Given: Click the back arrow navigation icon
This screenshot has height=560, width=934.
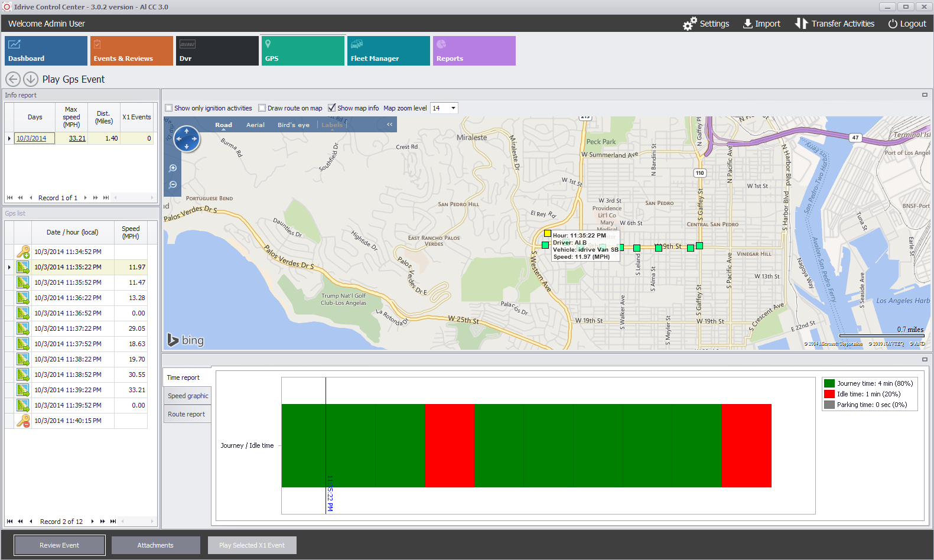Looking at the screenshot, I should point(13,79).
